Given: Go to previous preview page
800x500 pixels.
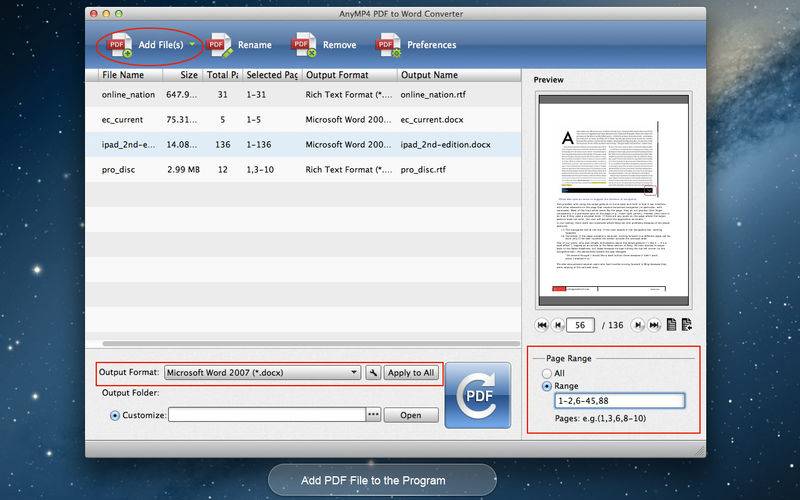Looking at the screenshot, I should click(x=558, y=324).
